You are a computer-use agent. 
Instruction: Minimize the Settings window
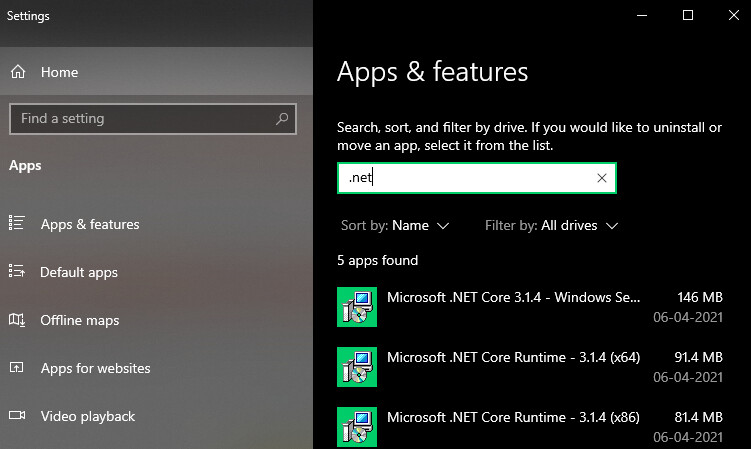coord(642,15)
